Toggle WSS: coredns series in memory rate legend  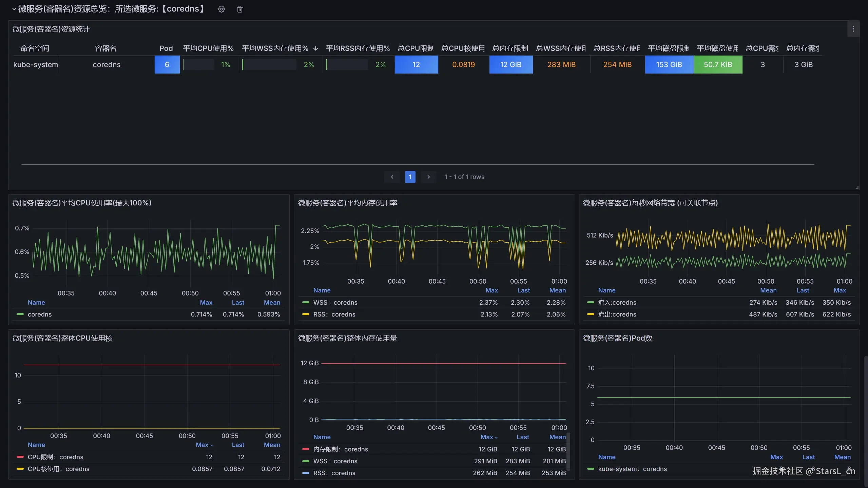click(335, 303)
